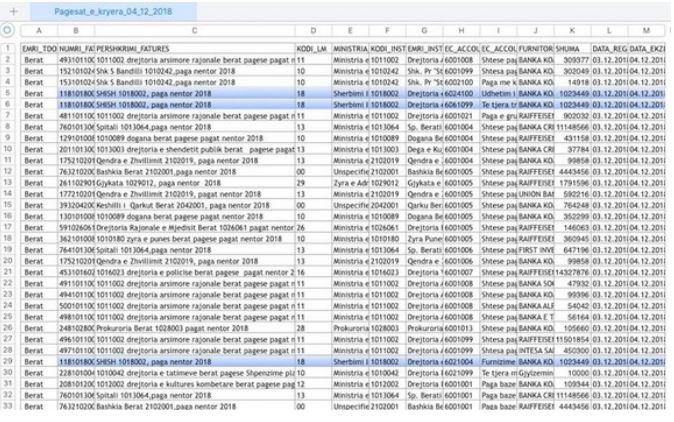Click the KODI_INST header cell

(387, 49)
